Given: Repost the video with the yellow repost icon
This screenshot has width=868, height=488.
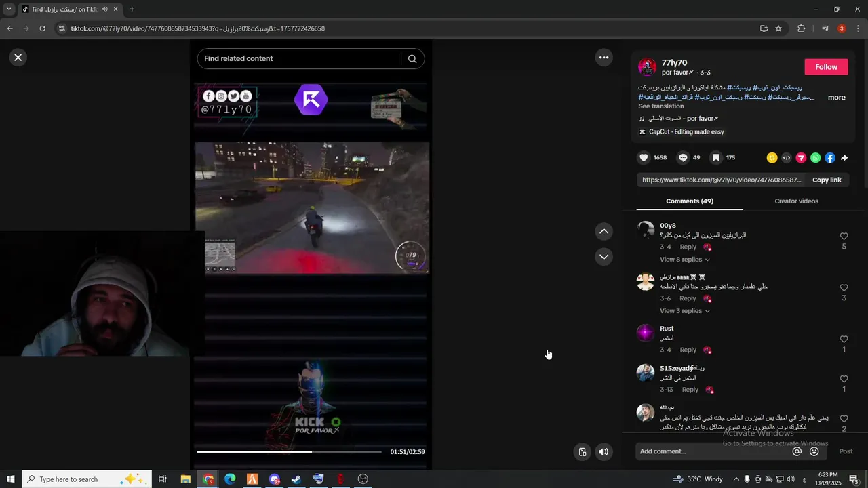Looking at the screenshot, I should click(772, 158).
